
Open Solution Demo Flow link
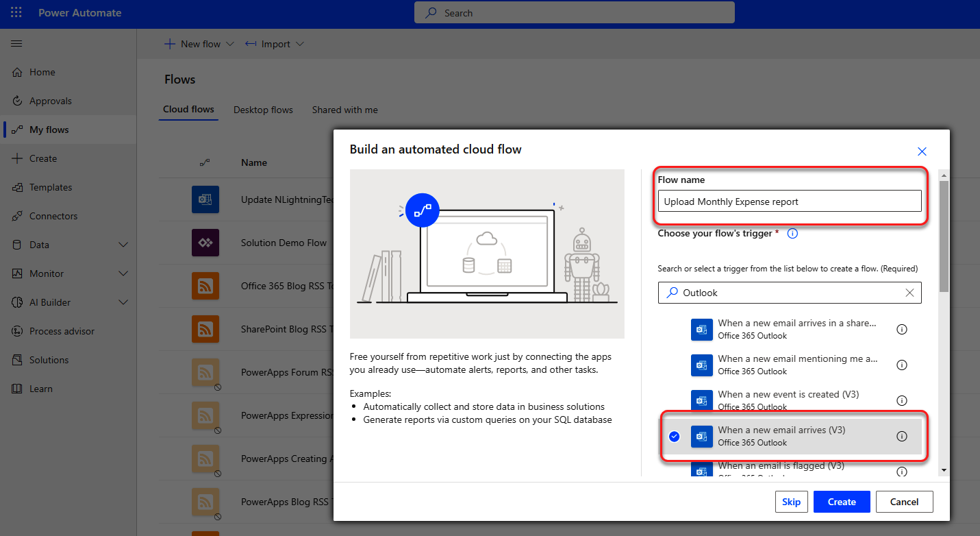tap(284, 243)
